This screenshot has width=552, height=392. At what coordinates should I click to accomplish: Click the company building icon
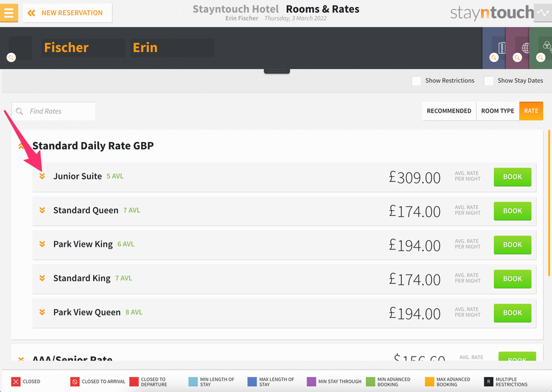pyautogui.click(x=502, y=47)
